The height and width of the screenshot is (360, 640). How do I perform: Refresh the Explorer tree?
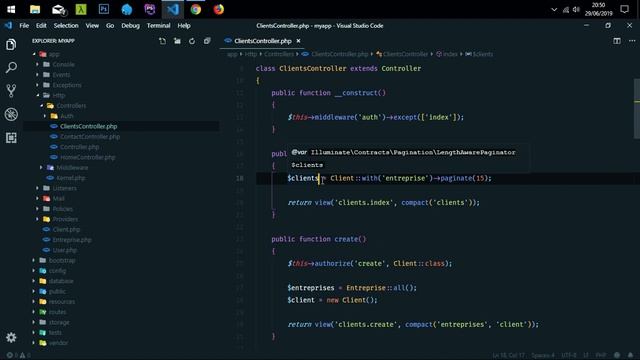[x=192, y=41]
